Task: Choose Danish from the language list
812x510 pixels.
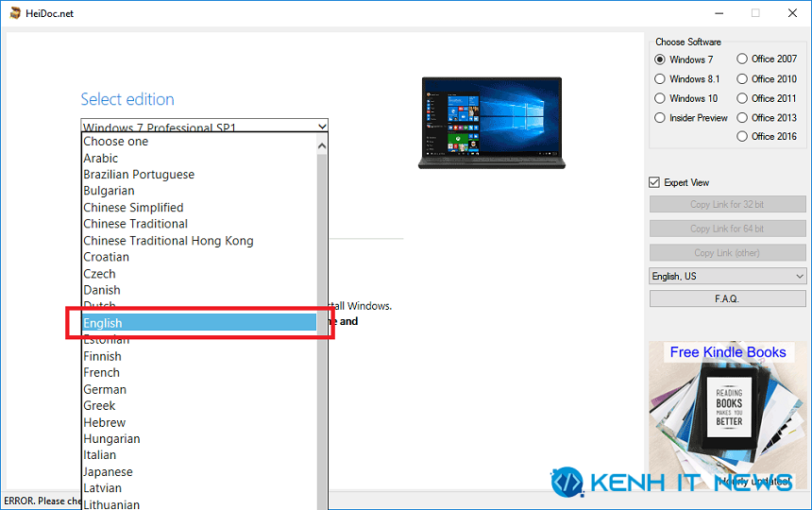Action: point(199,291)
